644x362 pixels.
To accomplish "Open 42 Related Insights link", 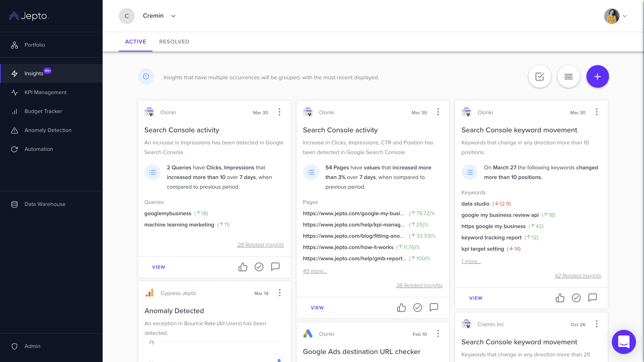I will click(578, 276).
